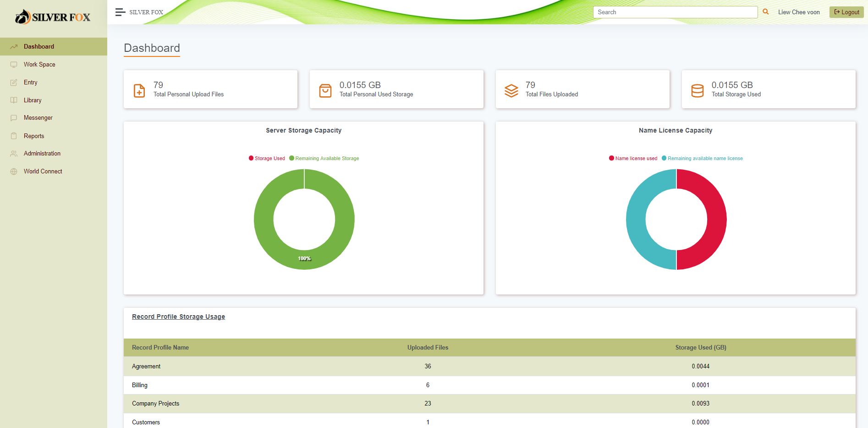Image resolution: width=868 pixels, height=428 pixels.
Task: Select the Billing row name
Action: [140, 385]
